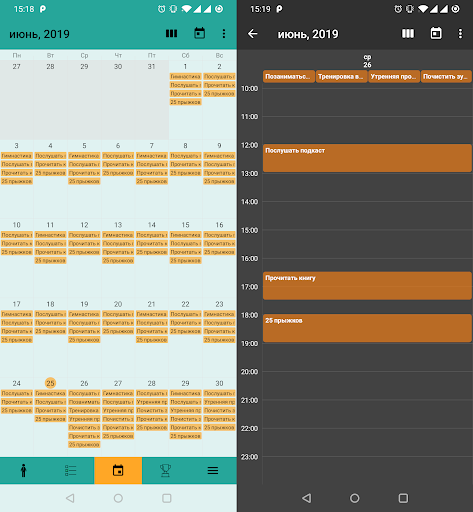The width and height of the screenshot is (473, 512).
Task: Open overflow menu in teal header
Action: click(224, 33)
